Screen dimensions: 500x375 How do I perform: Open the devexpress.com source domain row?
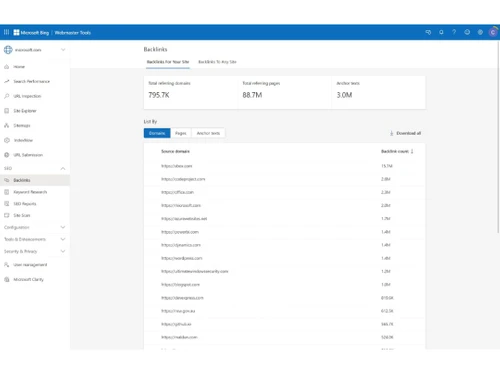point(284,298)
